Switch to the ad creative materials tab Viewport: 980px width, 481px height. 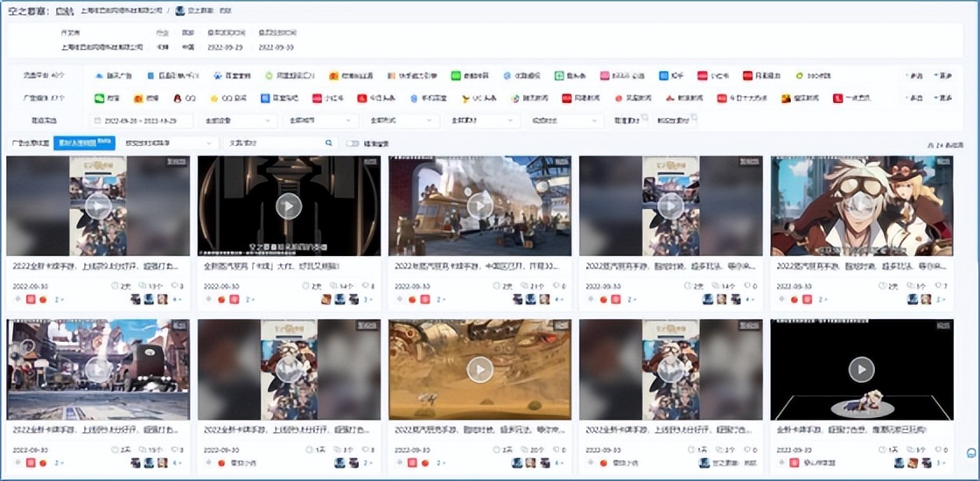(x=29, y=143)
